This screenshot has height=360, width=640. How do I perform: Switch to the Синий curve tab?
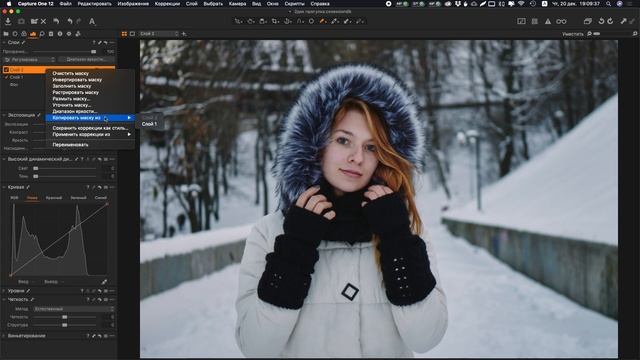pyautogui.click(x=100, y=198)
